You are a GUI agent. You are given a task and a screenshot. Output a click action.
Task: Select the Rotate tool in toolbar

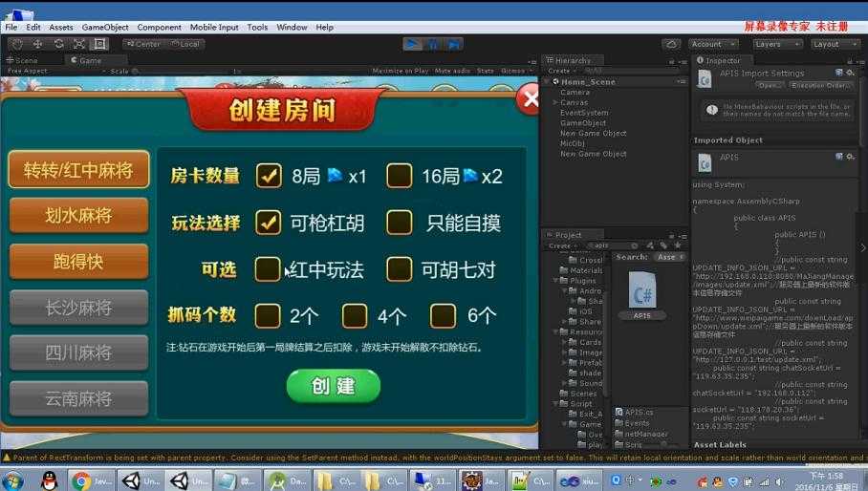tap(58, 44)
